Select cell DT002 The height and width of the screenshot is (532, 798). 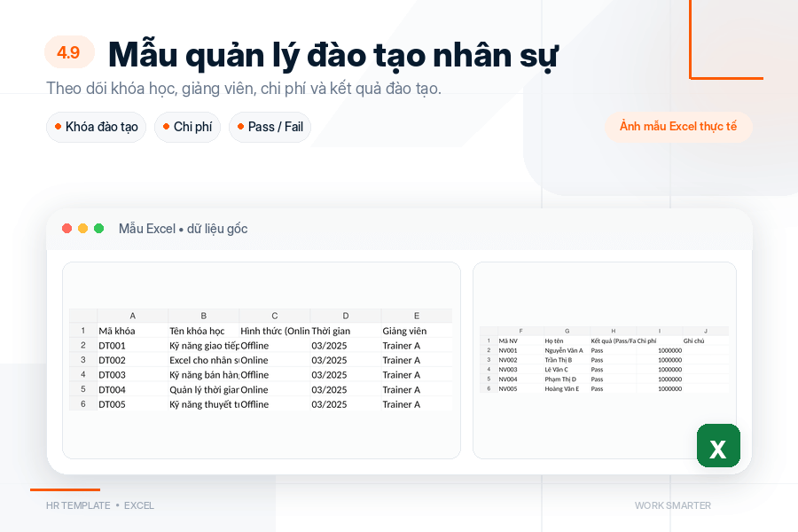133,361
